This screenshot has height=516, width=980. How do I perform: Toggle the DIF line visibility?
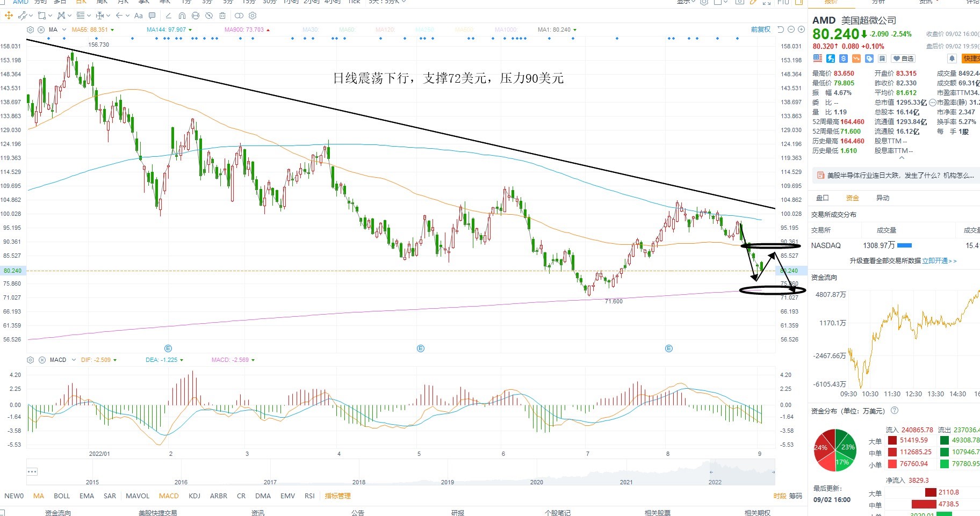(99, 360)
